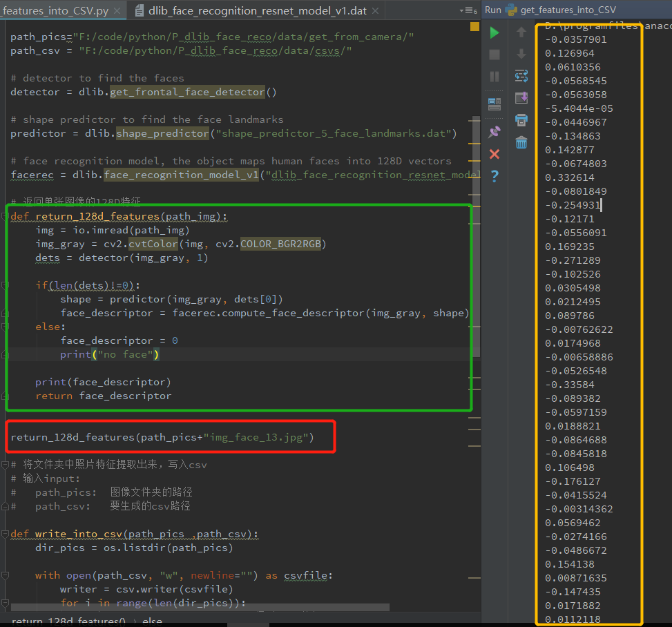This screenshot has height=627, width=672.
Task: Click the Down the Stack Trace arrow
Action: (x=521, y=54)
